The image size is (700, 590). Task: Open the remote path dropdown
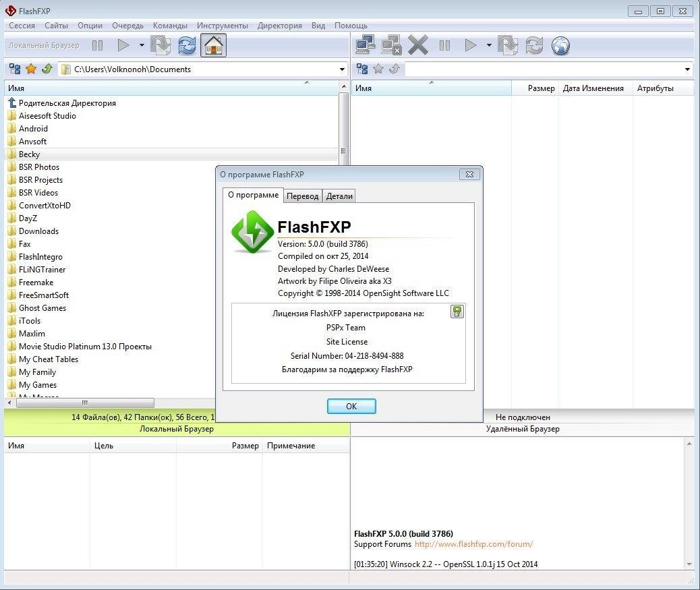pyautogui.click(x=687, y=69)
